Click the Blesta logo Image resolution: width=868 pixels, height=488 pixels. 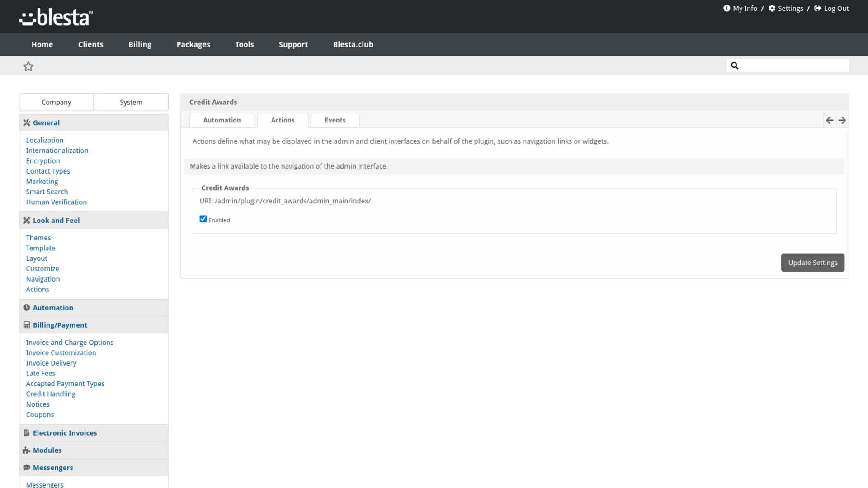[56, 17]
